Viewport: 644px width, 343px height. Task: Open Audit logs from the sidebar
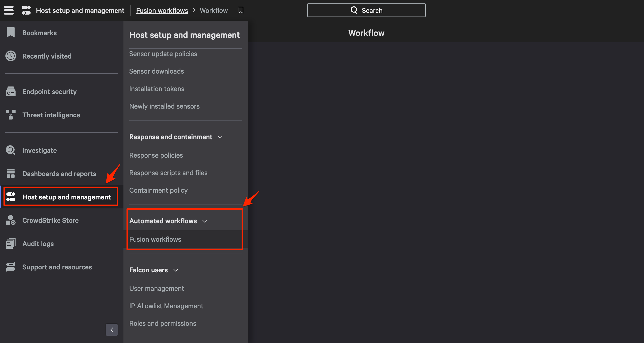pyautogui.click(x=38, y=244)
